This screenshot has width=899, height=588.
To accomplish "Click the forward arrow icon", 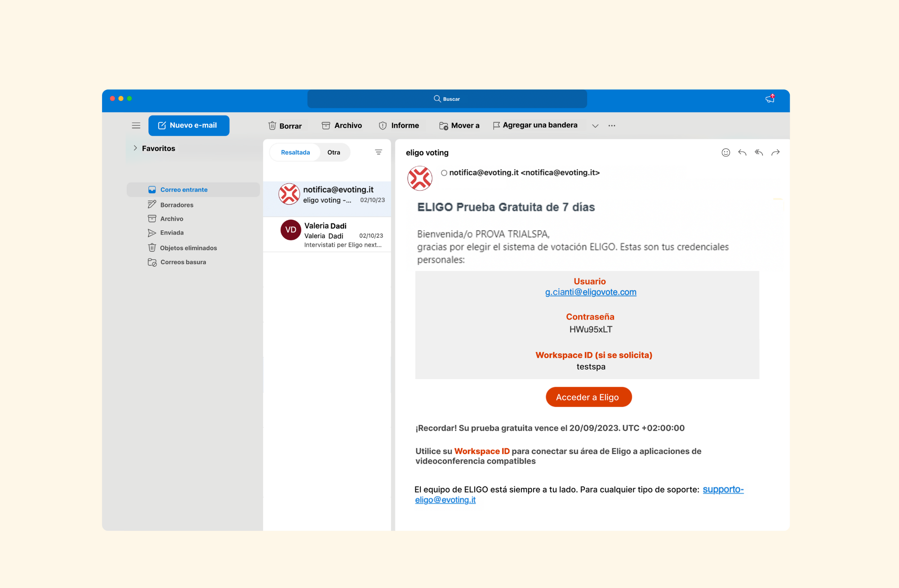I will click(x=775, y=153).
